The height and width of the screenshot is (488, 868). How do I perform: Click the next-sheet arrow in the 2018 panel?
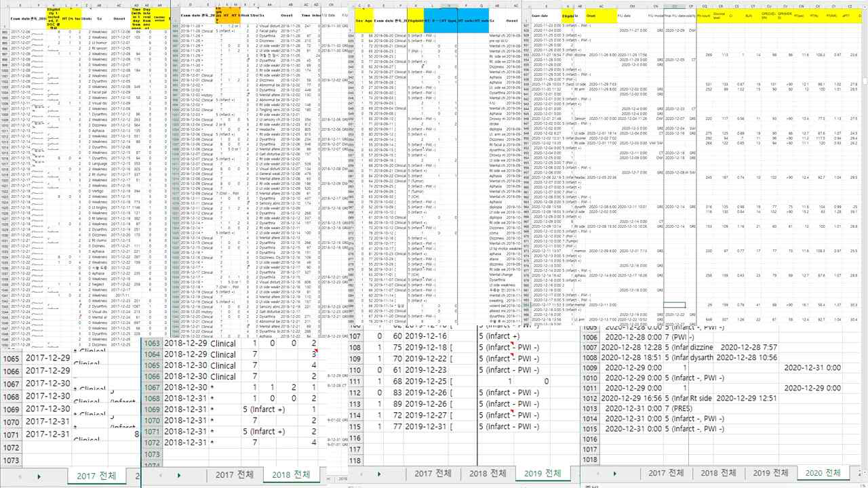point(178,476)
